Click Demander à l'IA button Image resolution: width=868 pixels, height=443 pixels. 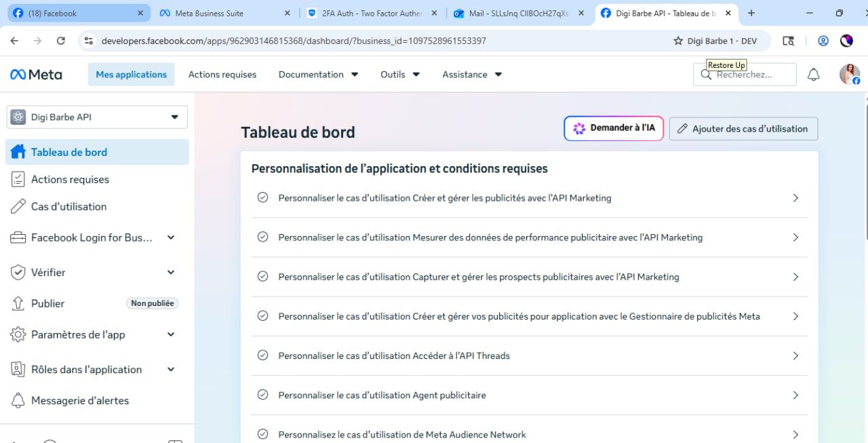tap(614, 128)
